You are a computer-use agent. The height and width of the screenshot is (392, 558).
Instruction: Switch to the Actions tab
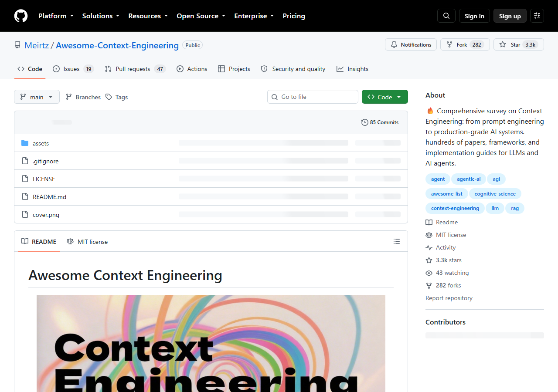tap(192, 69)
